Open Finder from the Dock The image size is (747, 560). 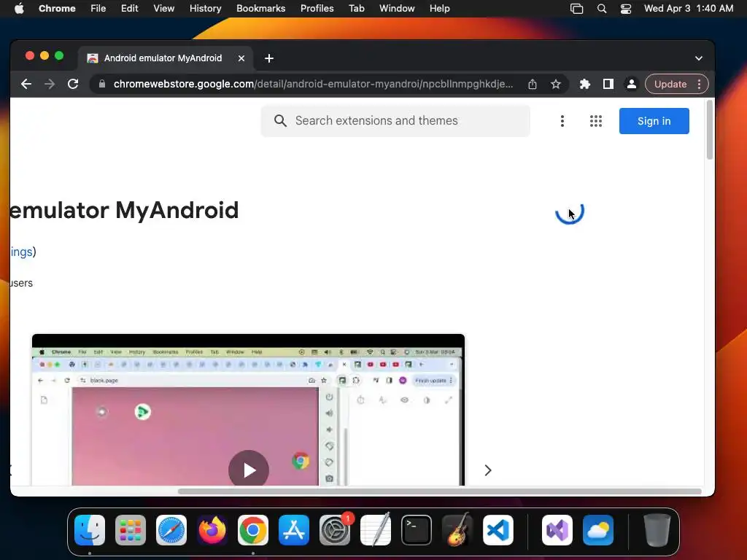(x=90, y=530)
